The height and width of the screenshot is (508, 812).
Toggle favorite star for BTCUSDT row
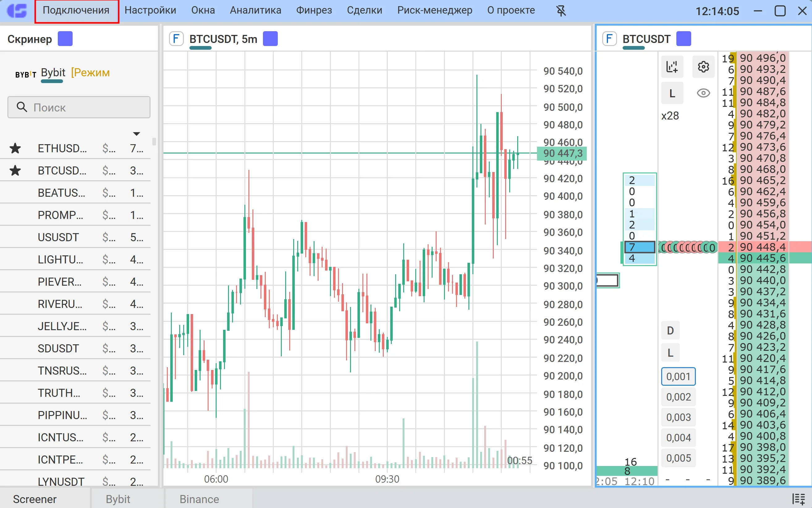[15, 171]
